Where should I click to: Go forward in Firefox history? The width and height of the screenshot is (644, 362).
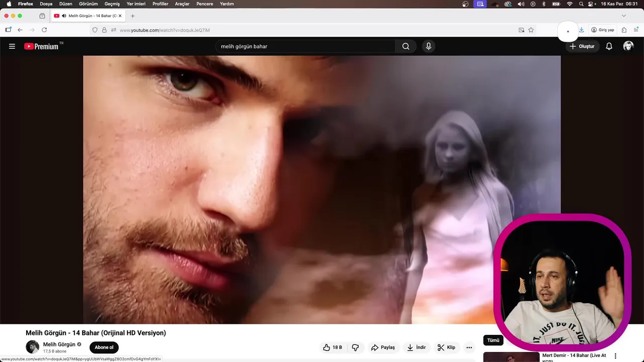(x=32, y=30)
